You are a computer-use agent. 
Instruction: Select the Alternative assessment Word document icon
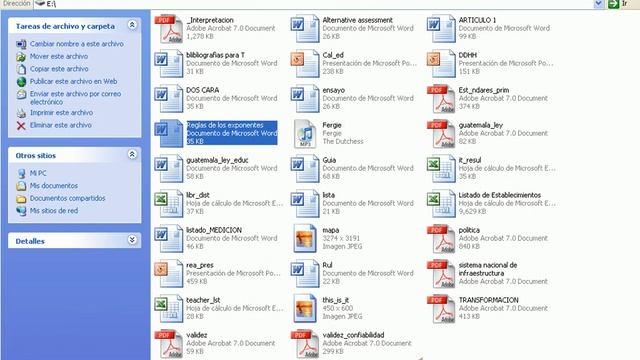305,29
